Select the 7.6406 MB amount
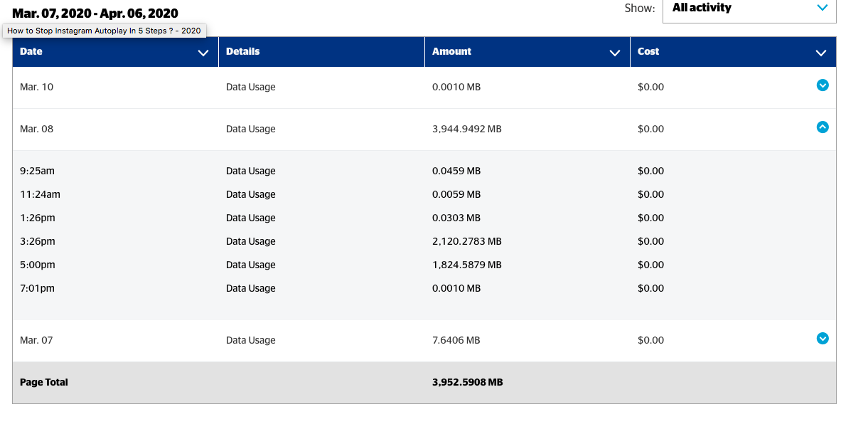 click(456, 340)
